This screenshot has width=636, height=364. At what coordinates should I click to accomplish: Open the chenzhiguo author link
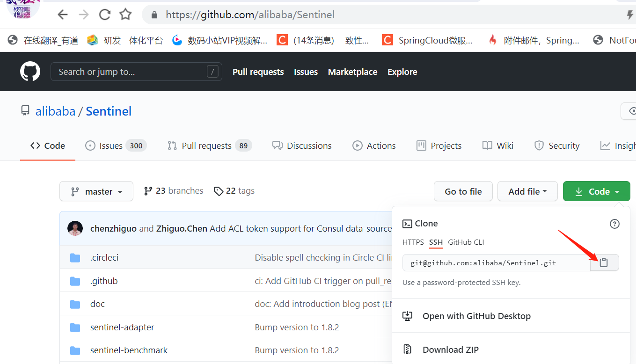113,229
